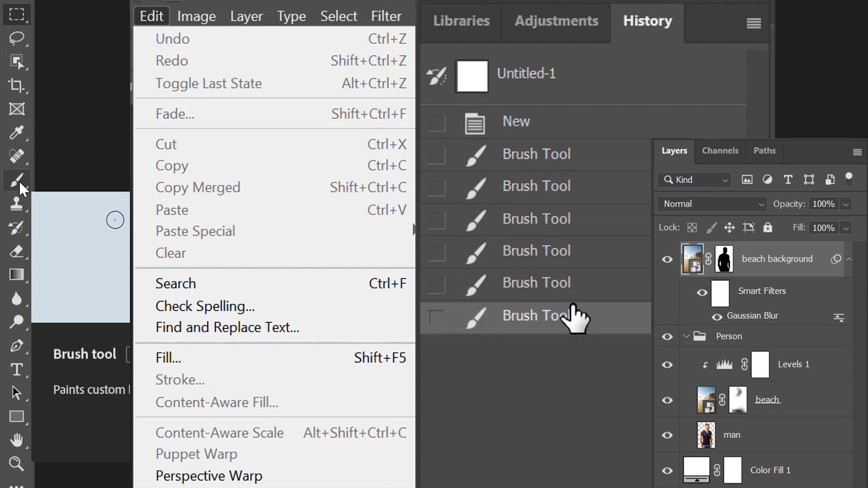Select the Crop tool
The height and width of the screenshot is (488, 868).
(x=17, y=85)
